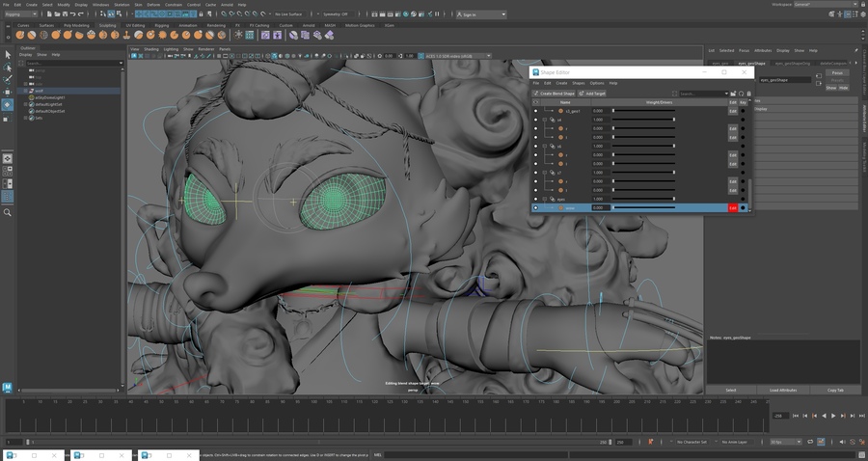The width and height of the screenshot is (868, 461).
Task: Switch to the Sculpting shelf tab
Action: [x=108, y=25]
